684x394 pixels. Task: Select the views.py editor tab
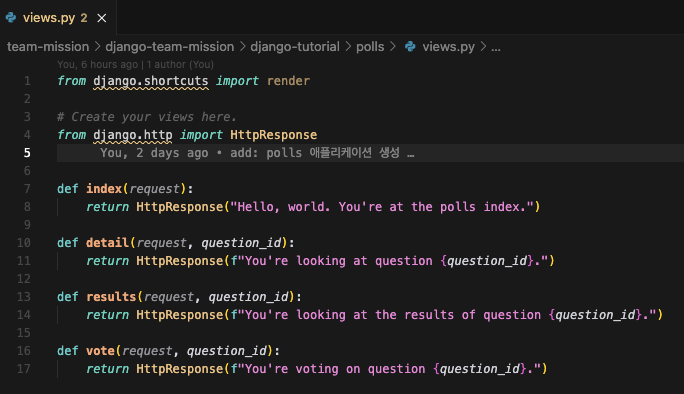coord(58,17)
